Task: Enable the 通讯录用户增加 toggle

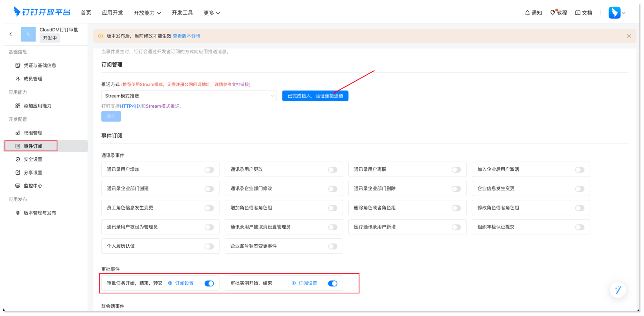Action: point(209,170)
